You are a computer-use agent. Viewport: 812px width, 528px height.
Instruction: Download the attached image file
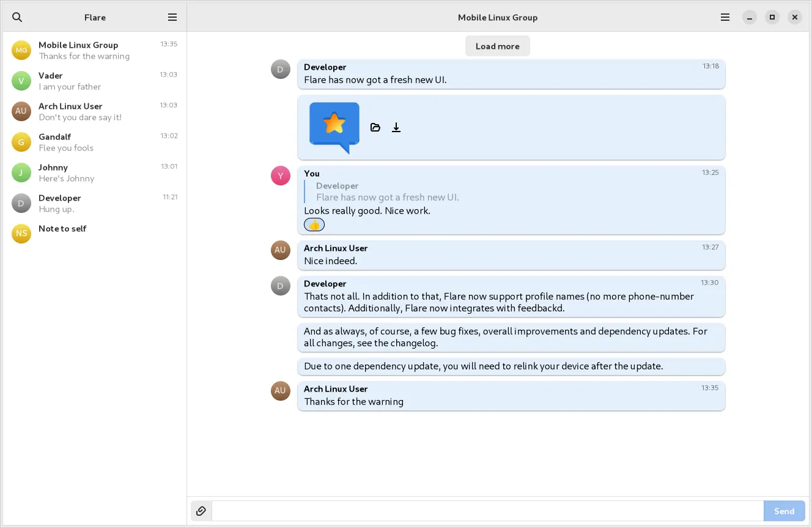(396, 127)
